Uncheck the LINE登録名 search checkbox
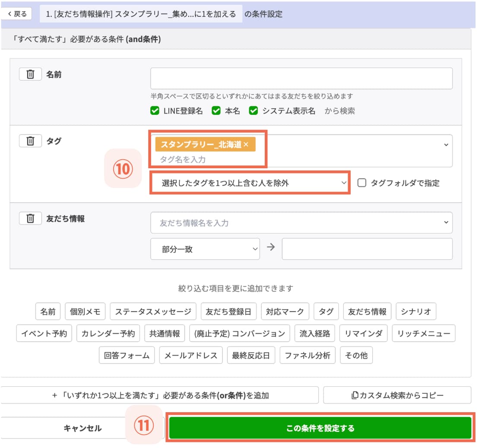 [155, 110]
